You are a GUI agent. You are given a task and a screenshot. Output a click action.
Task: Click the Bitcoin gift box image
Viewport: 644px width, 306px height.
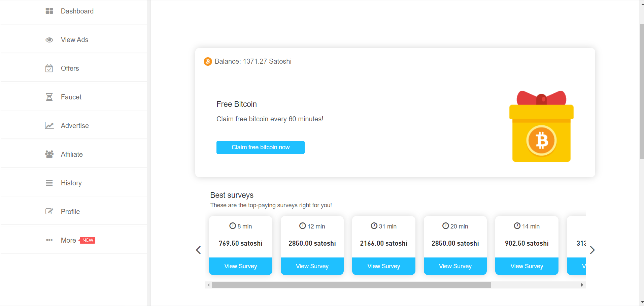(x=541, y=126)
